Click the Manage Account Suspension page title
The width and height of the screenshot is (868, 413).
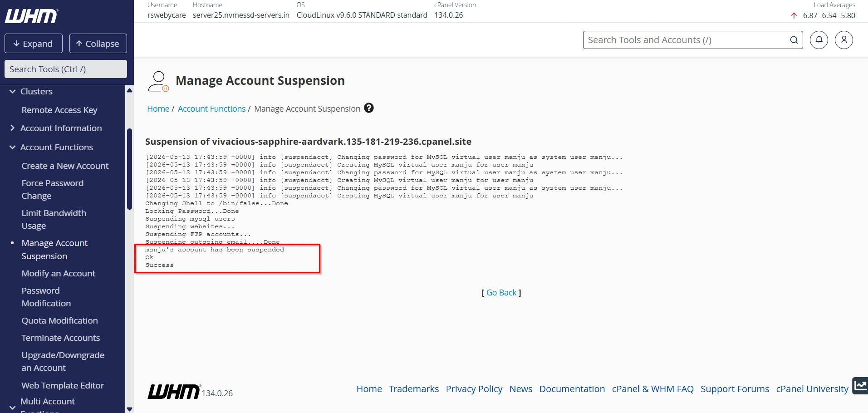pyautogui.click(x=260, y=81)
